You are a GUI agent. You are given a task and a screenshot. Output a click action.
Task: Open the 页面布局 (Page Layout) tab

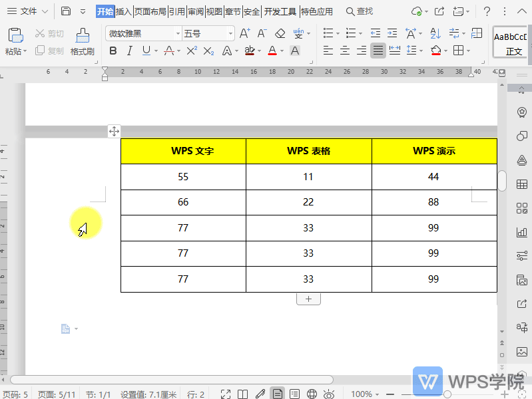[150, 11]
